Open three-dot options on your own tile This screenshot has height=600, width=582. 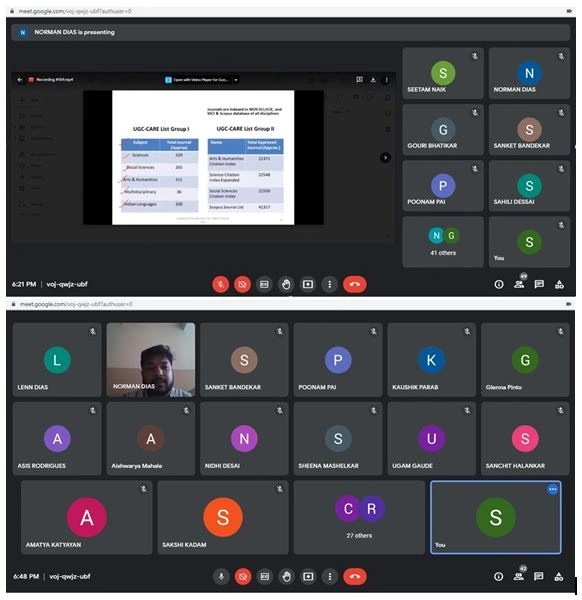[553, 489]
